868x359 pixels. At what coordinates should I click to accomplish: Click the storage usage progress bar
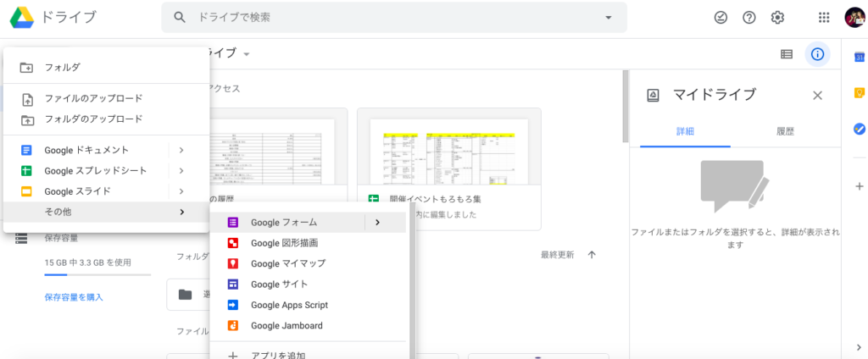(97, 274)
